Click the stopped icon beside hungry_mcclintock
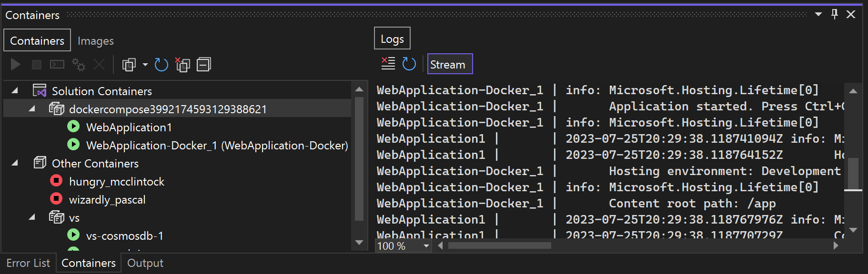Screen dimensions: 868x274 coord(56,180)
